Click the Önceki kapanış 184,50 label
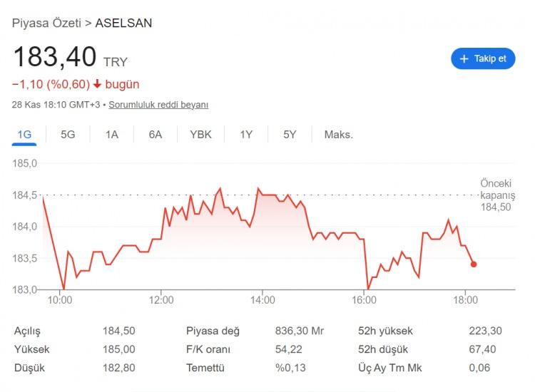This screenshot has width=535, height=392. (497, 195)
